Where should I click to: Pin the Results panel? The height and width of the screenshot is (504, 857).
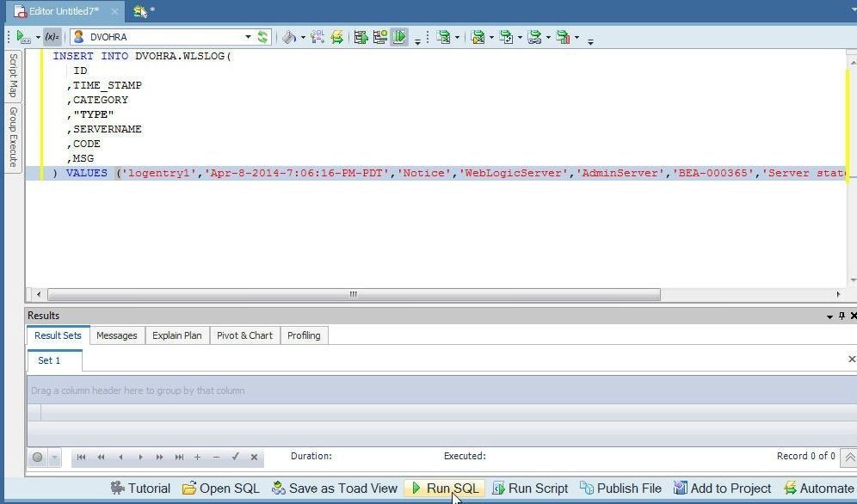[842, 316]
